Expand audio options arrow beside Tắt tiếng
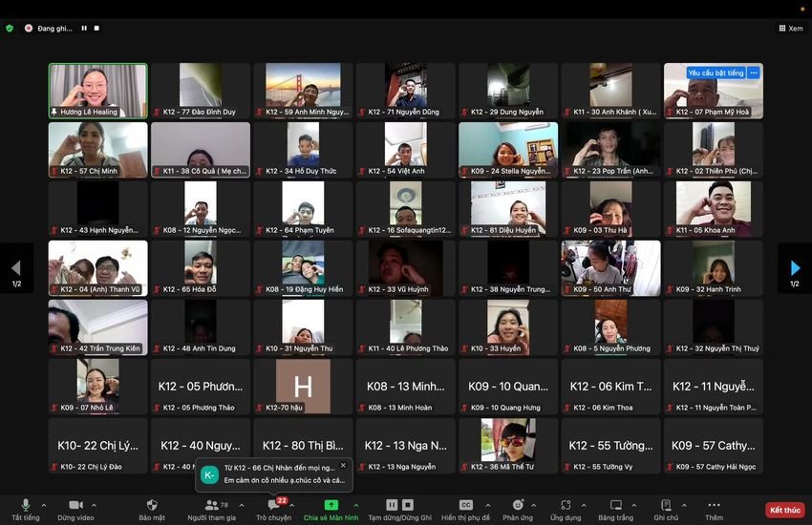812x525 pixels. (44, 504)
